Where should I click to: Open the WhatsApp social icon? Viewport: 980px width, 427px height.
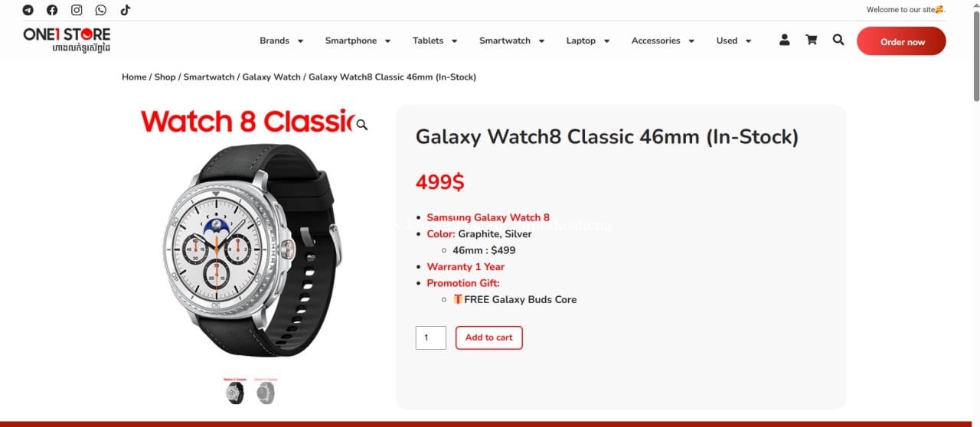pyautogui.click(x=101, y=10)
